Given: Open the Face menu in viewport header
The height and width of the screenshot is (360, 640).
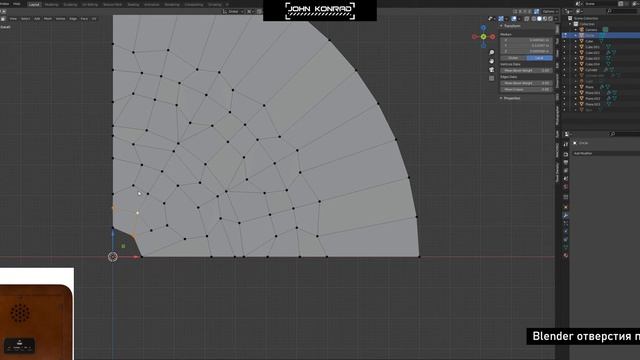Looking at the screenshot, I should [x=84, y=19].
